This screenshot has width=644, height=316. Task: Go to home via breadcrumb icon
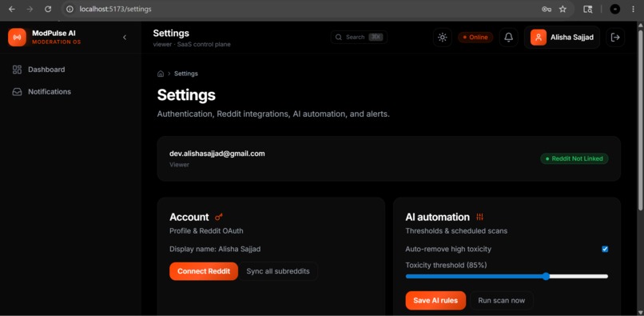coord(161,74)
